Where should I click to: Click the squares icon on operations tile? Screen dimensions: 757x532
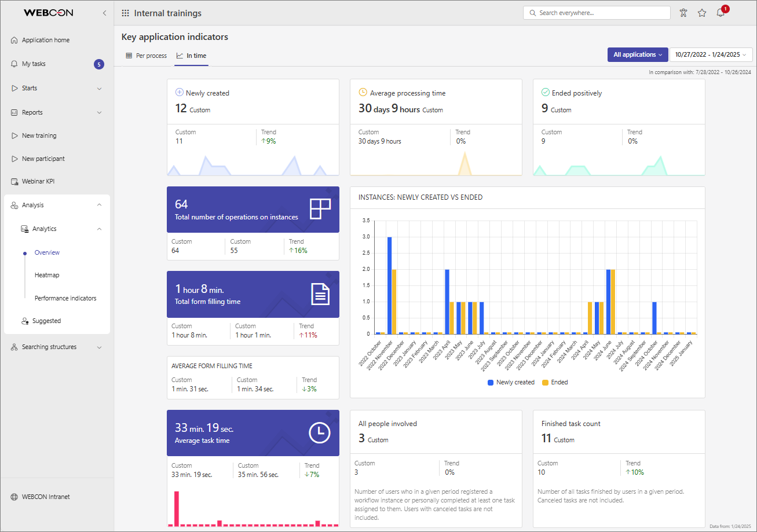(320, 208)
